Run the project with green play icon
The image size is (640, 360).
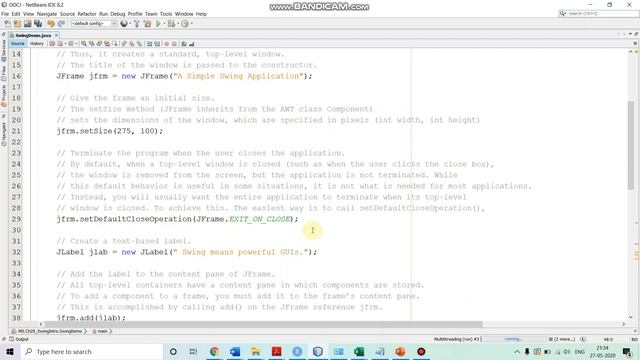(158, 24)
